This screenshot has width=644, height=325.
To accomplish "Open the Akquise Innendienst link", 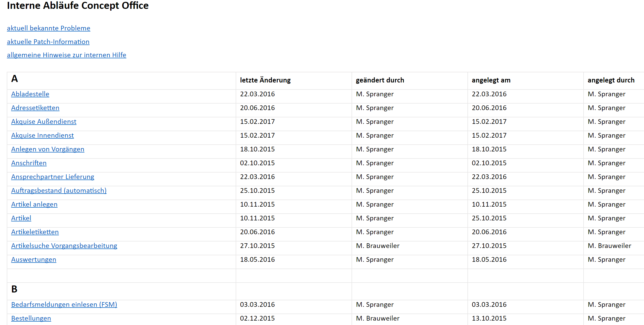I will click(x=42, y=135).
